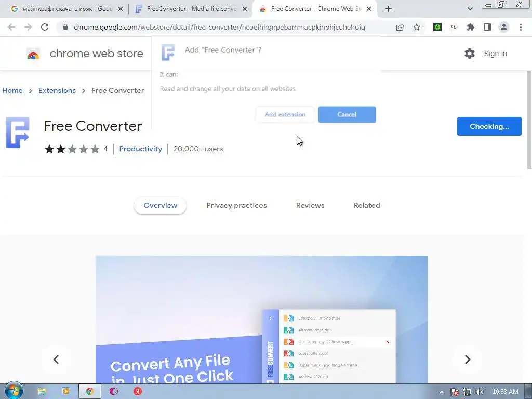Switch to the FreeConverter Media file tab
The image size is (532, 399).
(x=191, y=9)
